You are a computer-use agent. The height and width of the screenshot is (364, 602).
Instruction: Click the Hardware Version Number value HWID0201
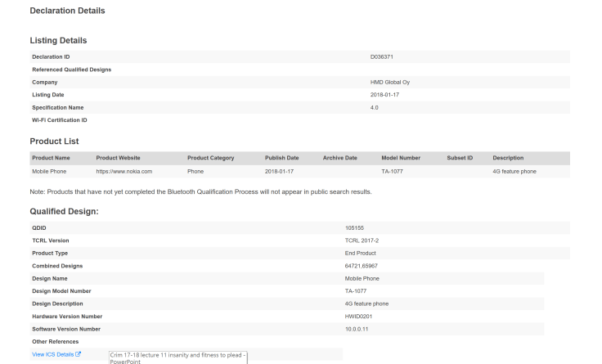360,316
